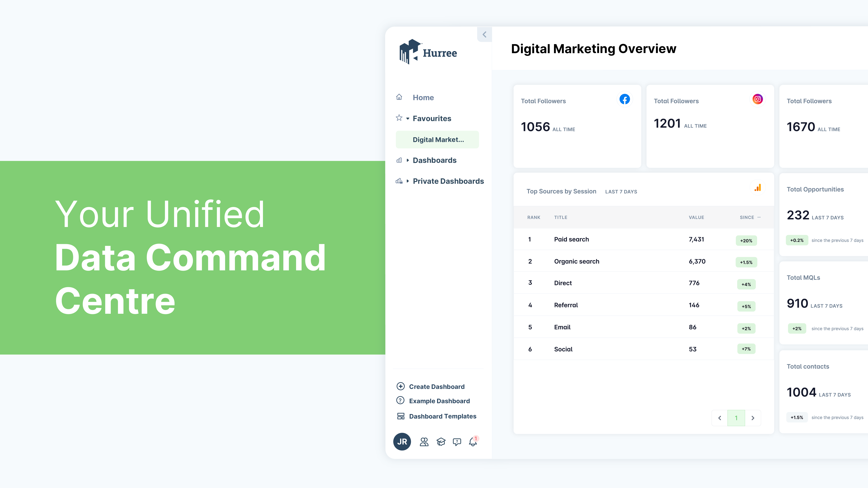Click the Hurree logo
Image resolution: width=868 pixels, height=488 pixels.
tap(428, 52)
